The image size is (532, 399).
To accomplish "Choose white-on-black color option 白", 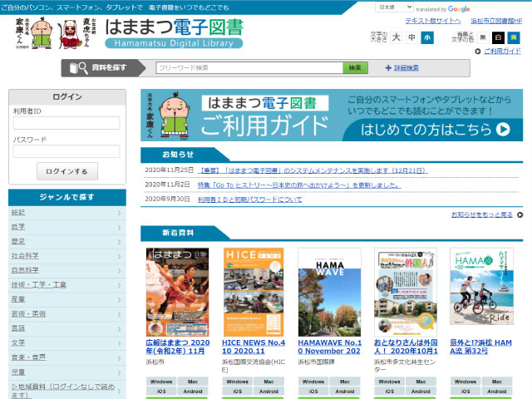I will point(499,37).
